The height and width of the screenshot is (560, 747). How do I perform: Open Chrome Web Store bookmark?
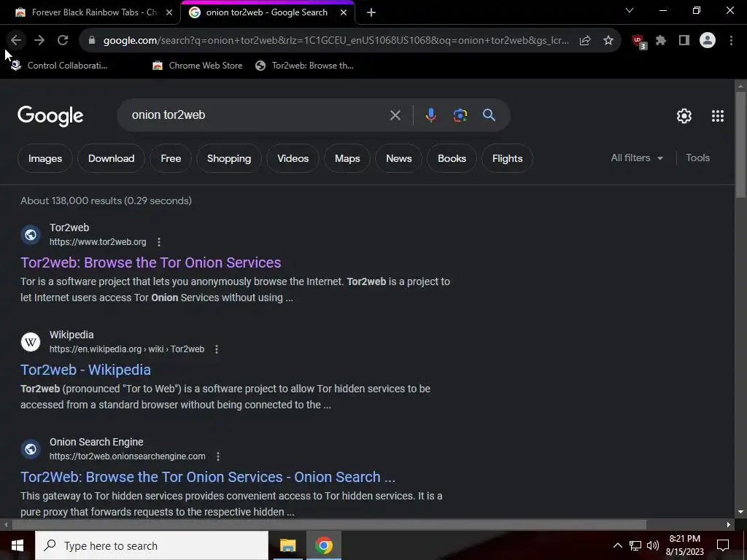pos(197,66)
